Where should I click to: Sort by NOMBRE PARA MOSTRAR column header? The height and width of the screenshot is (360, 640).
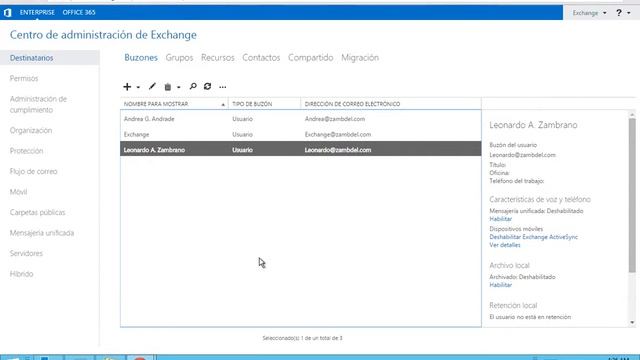[156, 104]
